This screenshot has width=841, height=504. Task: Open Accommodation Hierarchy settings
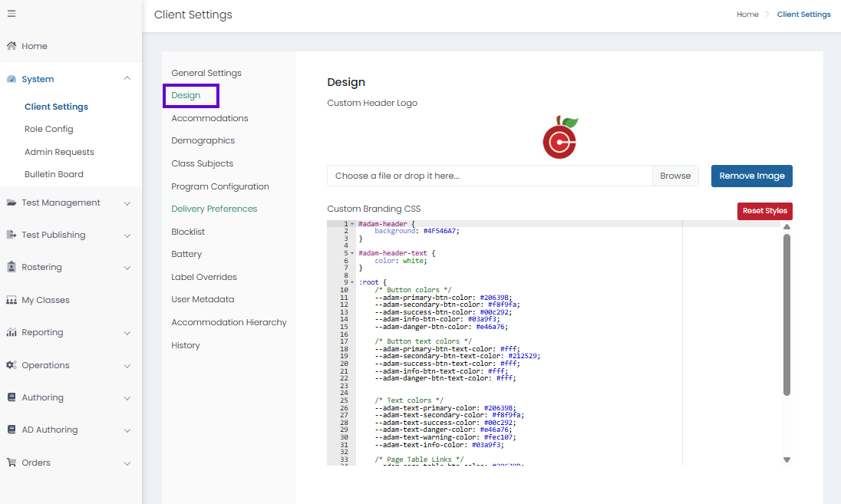[x=229, y=322]
